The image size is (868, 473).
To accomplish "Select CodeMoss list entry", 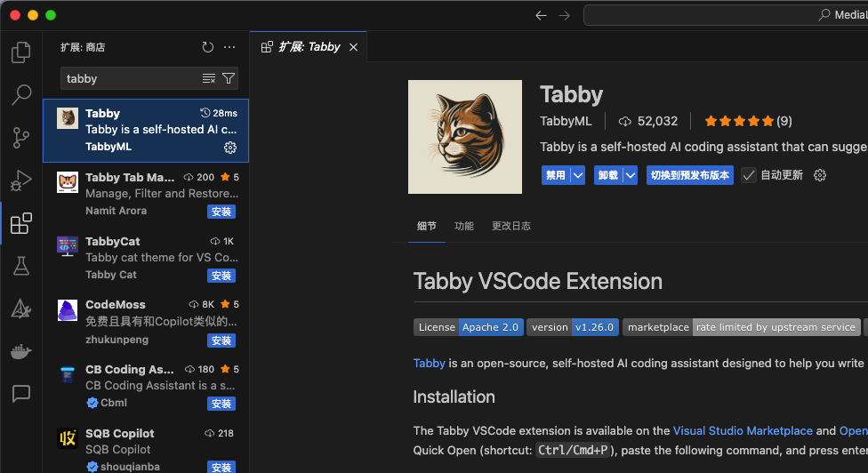I will [146, 323].
